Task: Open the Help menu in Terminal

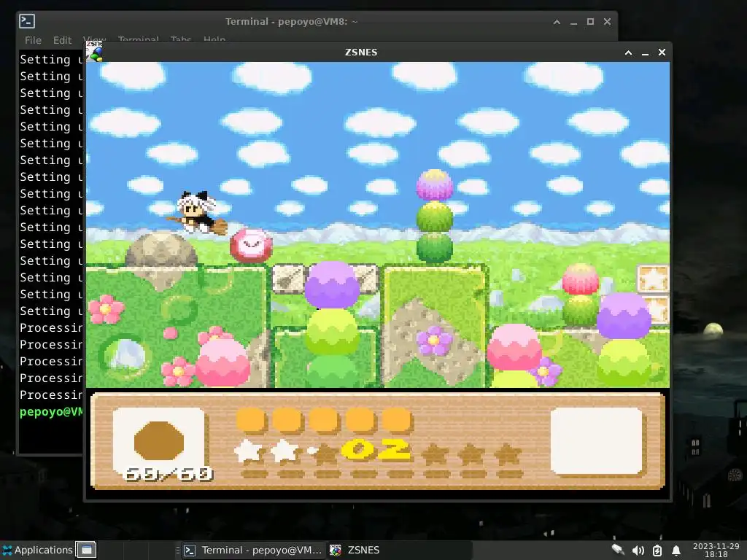Action: click(x=214, y=39)
